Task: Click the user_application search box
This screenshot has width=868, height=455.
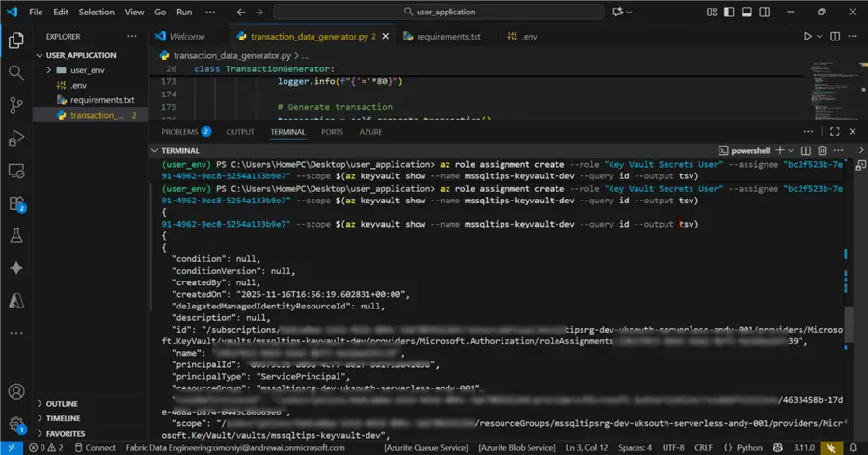Action: coord(439,12)
